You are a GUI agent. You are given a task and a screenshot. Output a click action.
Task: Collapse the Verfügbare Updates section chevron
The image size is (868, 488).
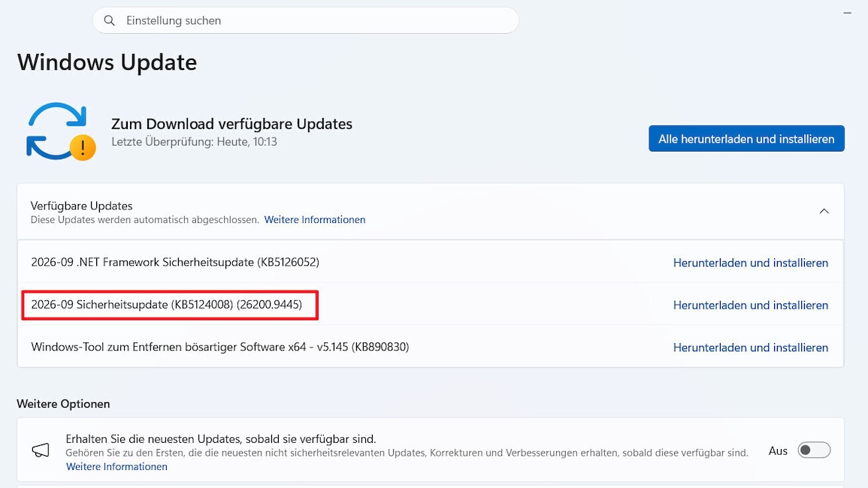click(x=824, y=212)
